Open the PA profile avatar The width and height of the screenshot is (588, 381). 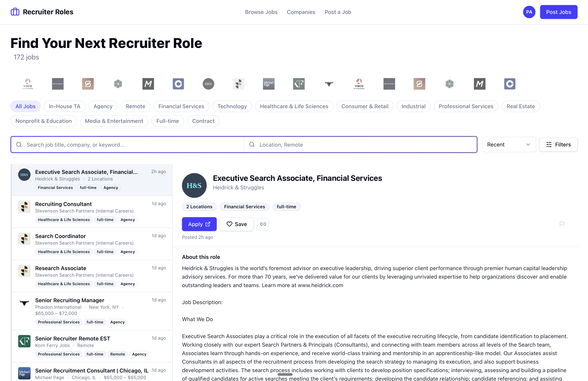pyautogui.click(x=529, y=12)
